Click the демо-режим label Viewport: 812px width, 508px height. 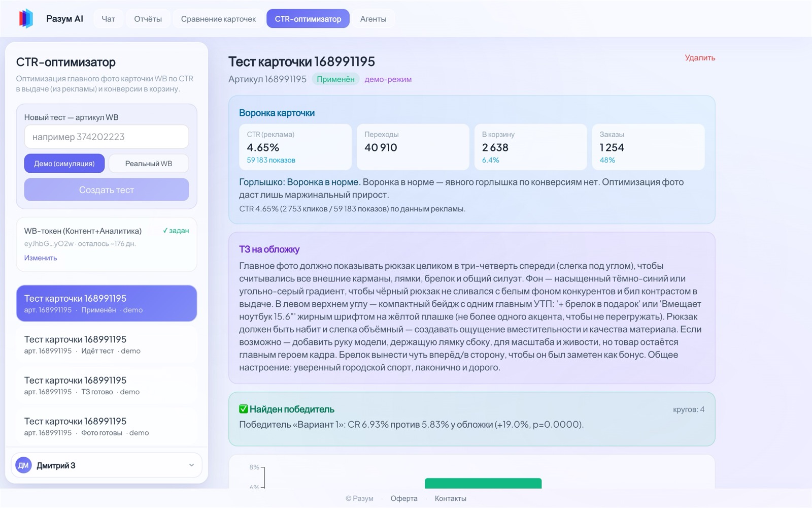[x=388, y=79]
